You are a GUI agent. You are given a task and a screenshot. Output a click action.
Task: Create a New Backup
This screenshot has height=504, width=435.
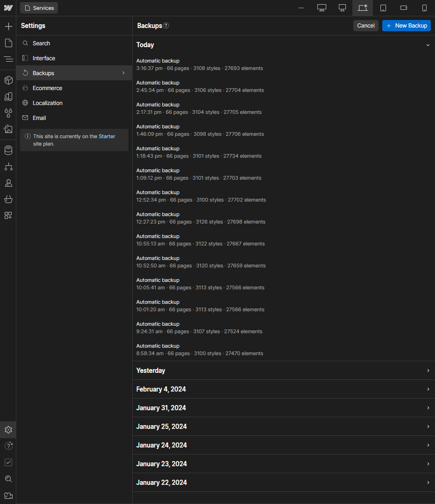406,26
